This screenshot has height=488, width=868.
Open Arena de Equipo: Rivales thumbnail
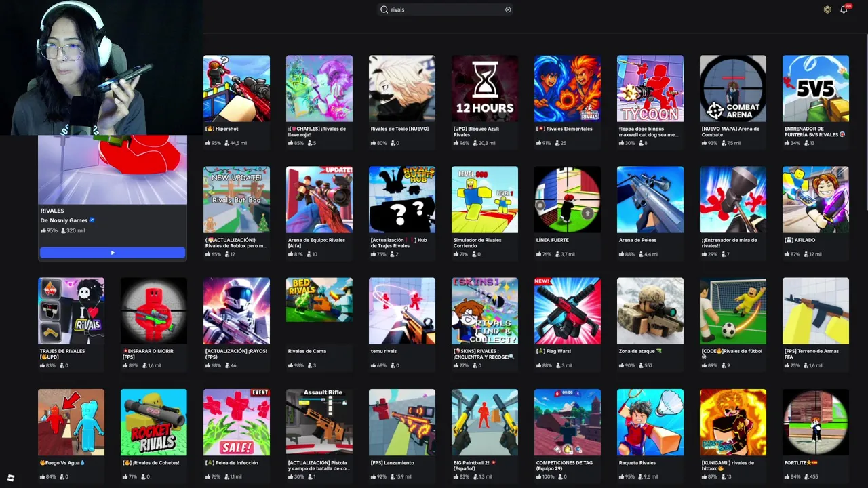coord(319,200)
